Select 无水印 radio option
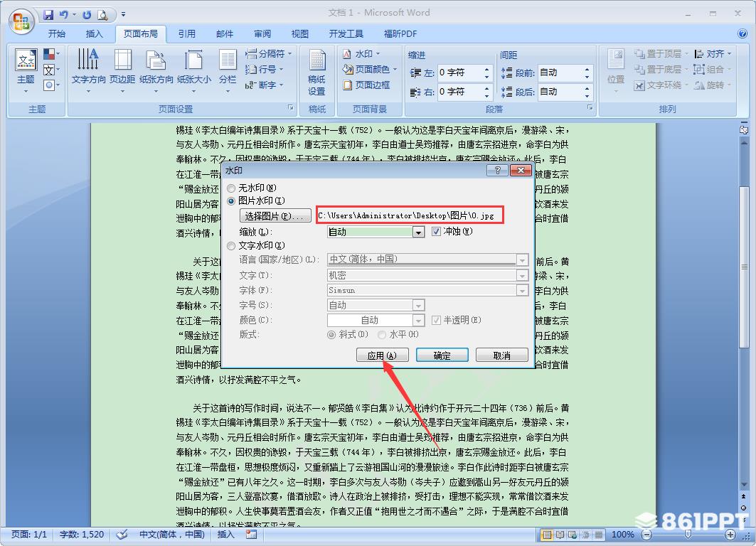This screenshot has height=546, width=756. tap(231, 188)
